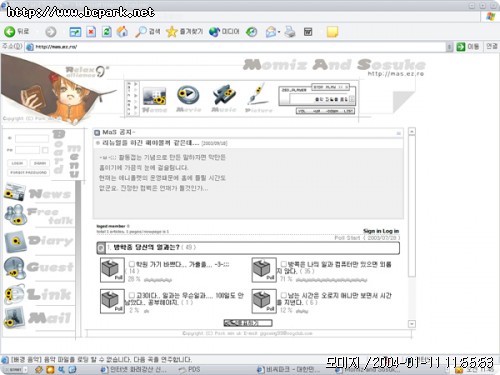Click the music player VOL control strip
The width and height of the screenshot is (500, 375).
pos(325,111)
